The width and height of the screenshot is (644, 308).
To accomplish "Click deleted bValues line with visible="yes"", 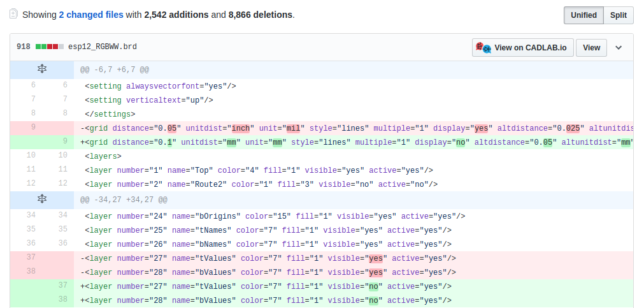I will 268,272.
